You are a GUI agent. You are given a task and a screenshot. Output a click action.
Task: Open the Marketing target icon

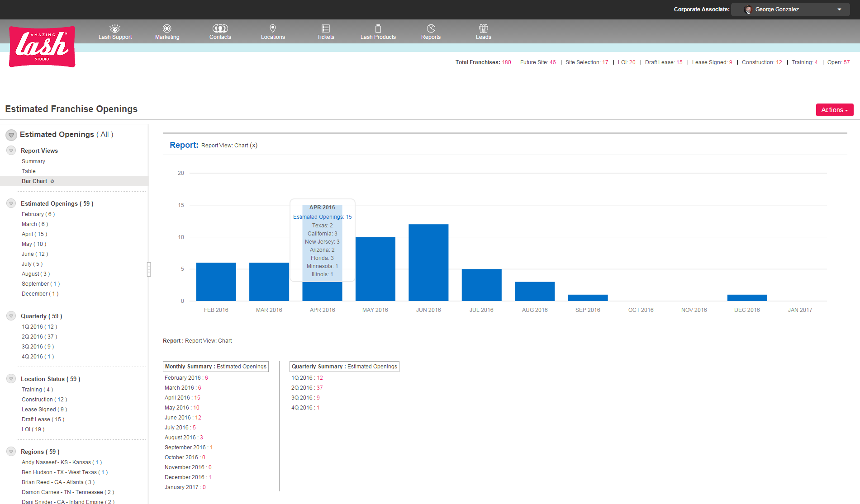click(x=167, y=28)
